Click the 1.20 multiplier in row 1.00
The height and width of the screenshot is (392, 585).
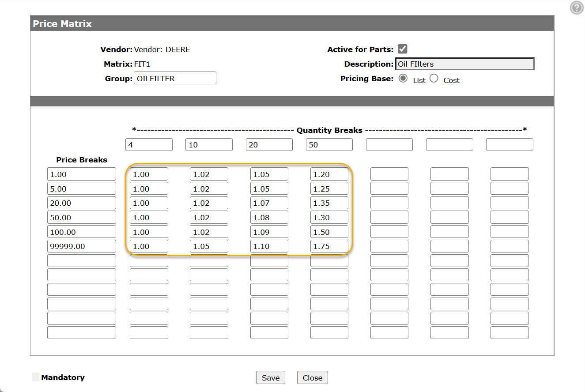coord(329,174)
